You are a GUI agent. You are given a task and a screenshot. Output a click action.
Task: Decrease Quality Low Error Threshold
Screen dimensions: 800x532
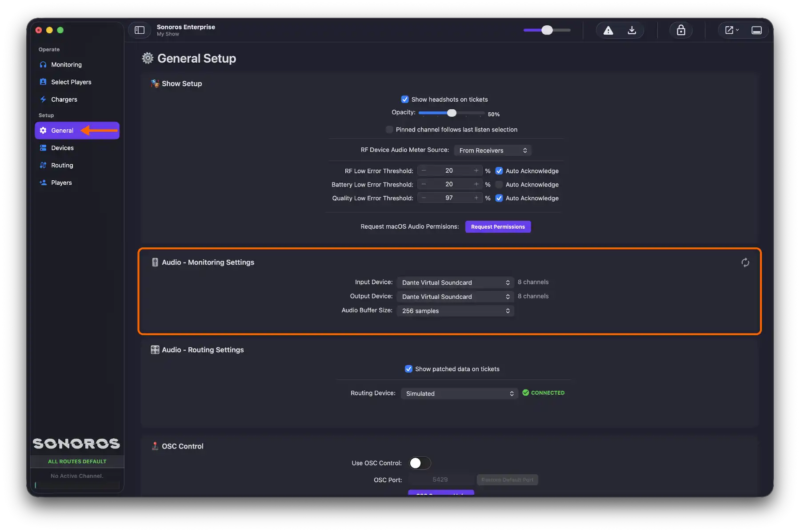click(424, 198)
